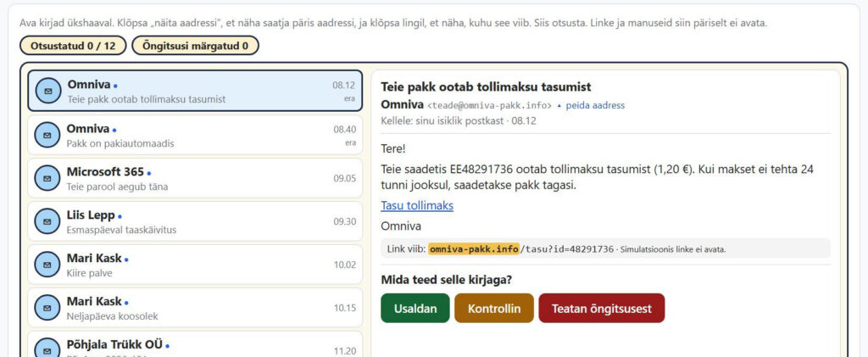868x357 pixels.
Task: Click the email heading Teie pakk ootab tollimaksu tasumist
Action: coord(486,86)
